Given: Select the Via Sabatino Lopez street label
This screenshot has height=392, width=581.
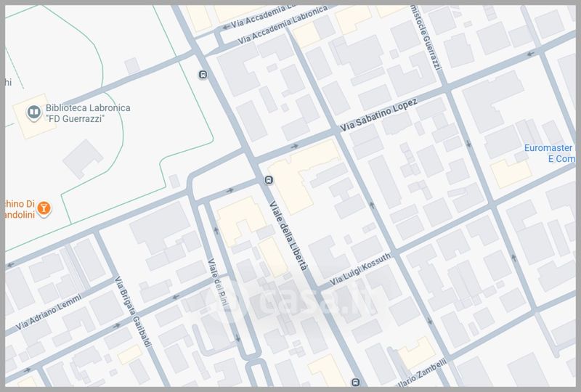Looking at the screenshot, I should (379, 117).
